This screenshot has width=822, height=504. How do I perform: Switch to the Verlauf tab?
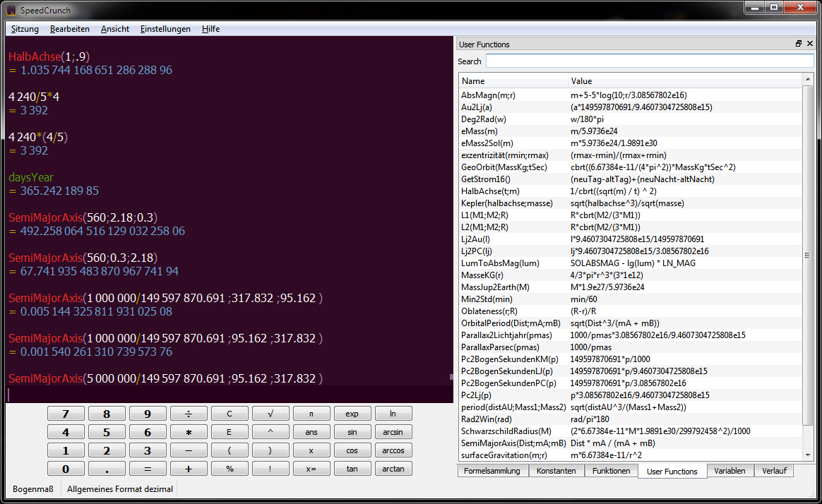click(774, 471)
